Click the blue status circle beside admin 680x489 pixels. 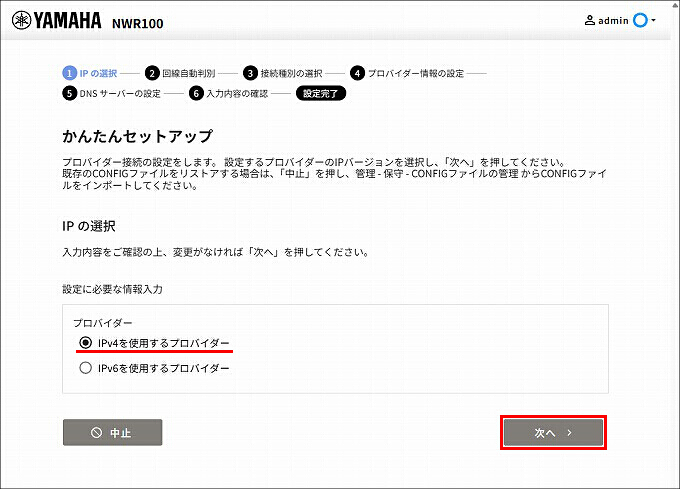point(640,20)
